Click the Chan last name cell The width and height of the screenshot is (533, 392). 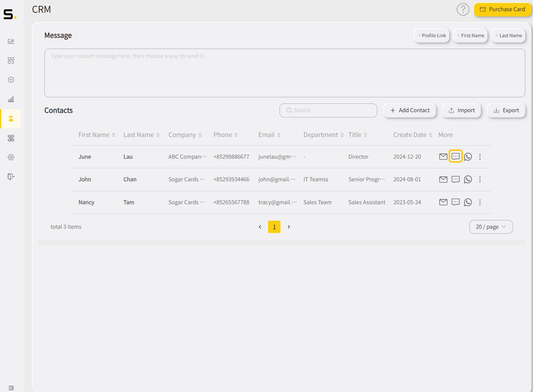point(130,179)
